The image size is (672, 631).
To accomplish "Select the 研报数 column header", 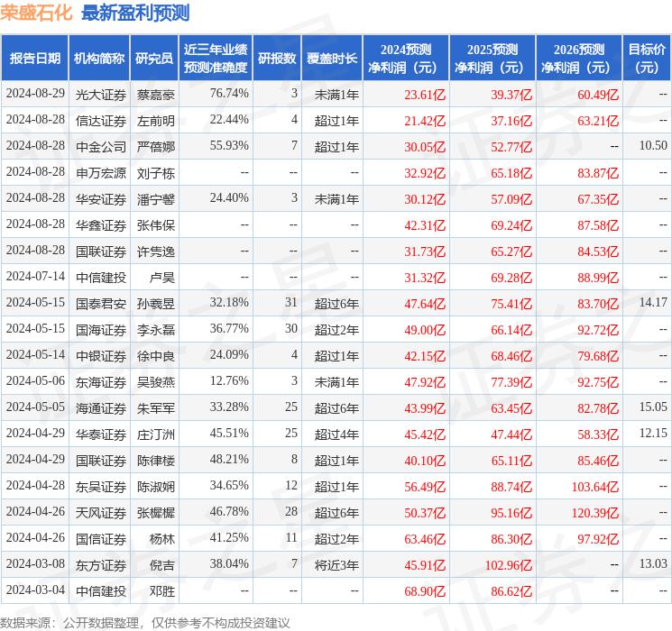I will (x=277, y=59).
